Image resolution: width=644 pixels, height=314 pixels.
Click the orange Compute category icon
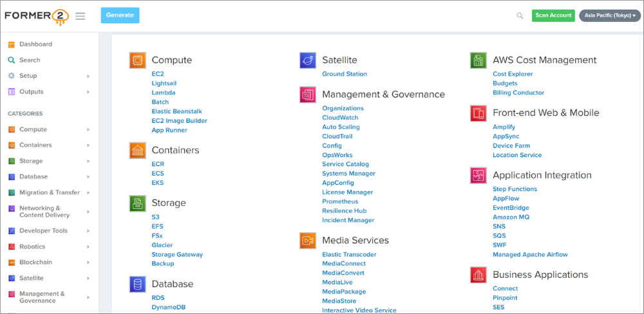pos(137,60)
